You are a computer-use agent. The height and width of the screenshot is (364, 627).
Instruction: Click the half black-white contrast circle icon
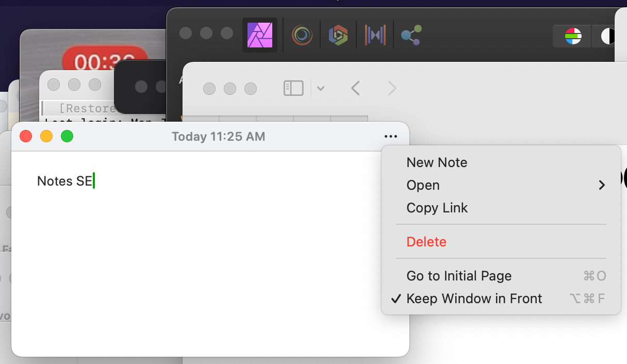(x=609, y=36)
